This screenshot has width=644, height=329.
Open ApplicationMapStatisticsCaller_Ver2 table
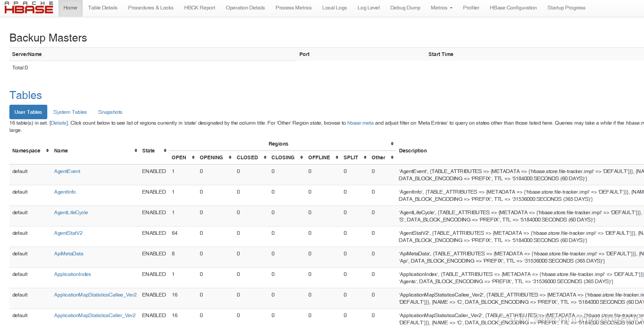[x=95, y=315]
